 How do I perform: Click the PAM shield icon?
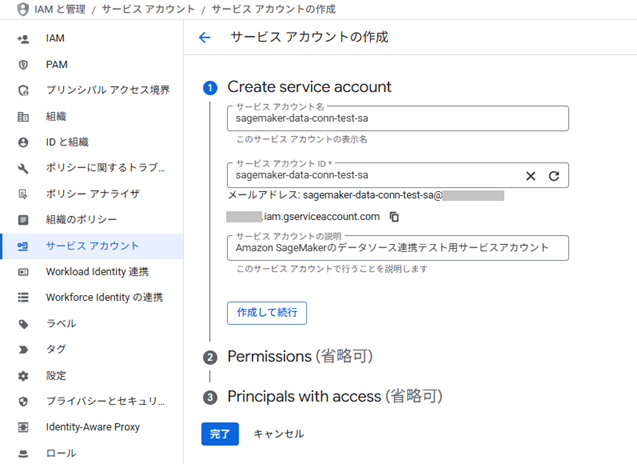coord(23,65)
